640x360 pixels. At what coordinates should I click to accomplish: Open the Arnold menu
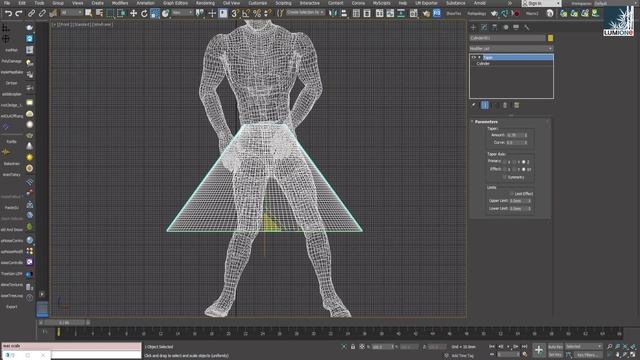pyautogui.click(x=480, y=3)
